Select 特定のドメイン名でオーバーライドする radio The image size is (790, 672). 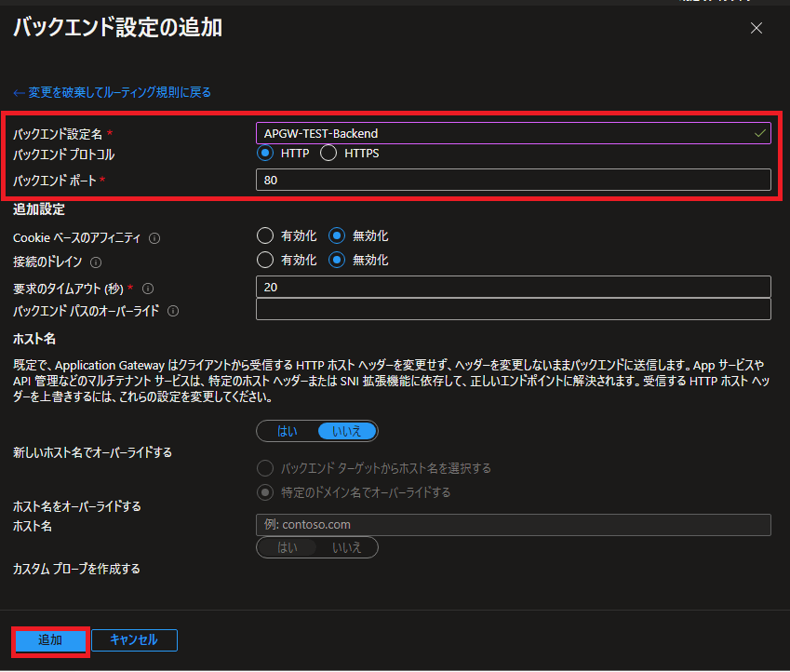point(265,492)
